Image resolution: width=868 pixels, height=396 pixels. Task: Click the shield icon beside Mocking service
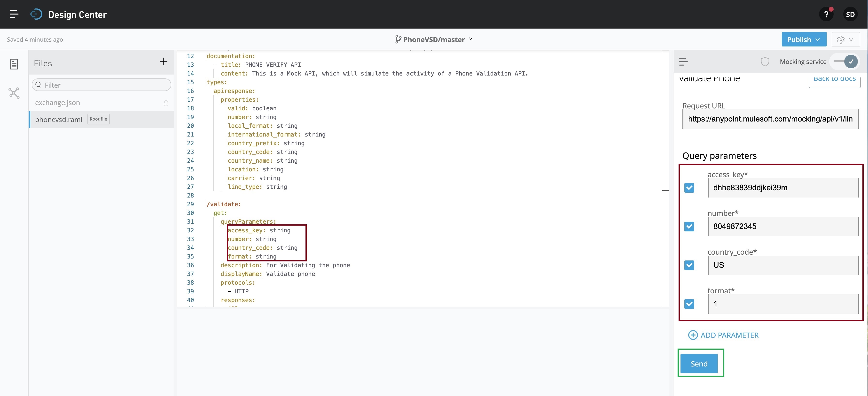(765, 62)
